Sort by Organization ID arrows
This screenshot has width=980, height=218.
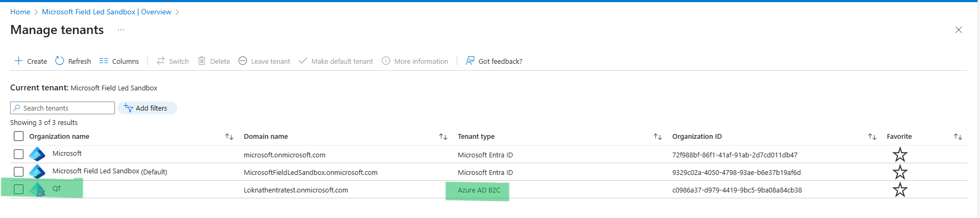(872, 137)
